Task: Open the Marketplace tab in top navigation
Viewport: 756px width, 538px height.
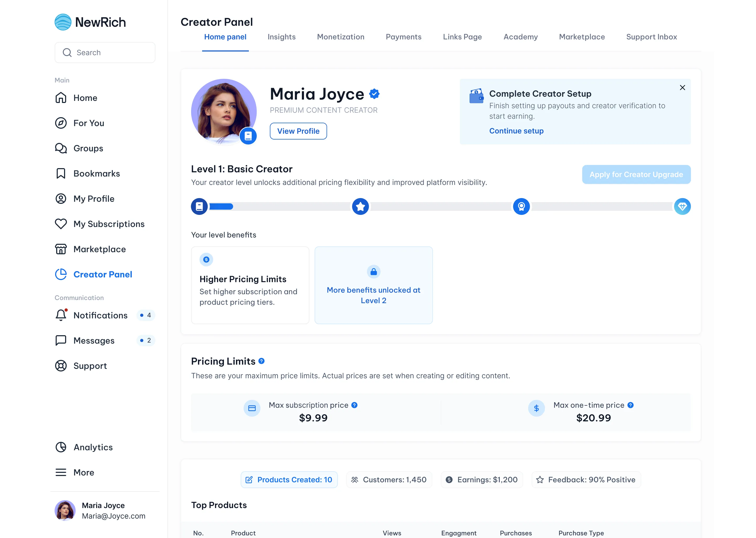Action: pyautogui.click(x=582, y=37)
